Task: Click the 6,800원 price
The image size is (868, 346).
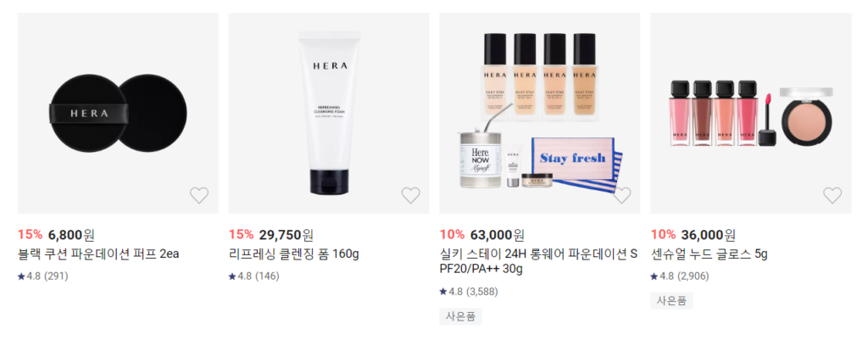Action: 71,235
